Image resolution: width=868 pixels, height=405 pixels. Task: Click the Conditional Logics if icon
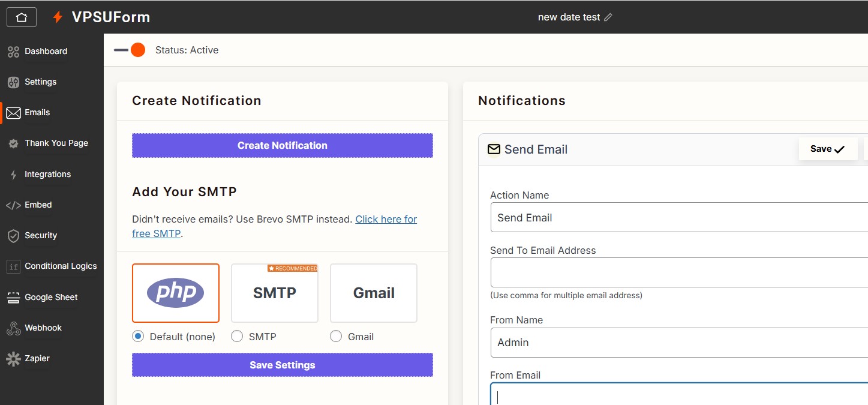13,266
